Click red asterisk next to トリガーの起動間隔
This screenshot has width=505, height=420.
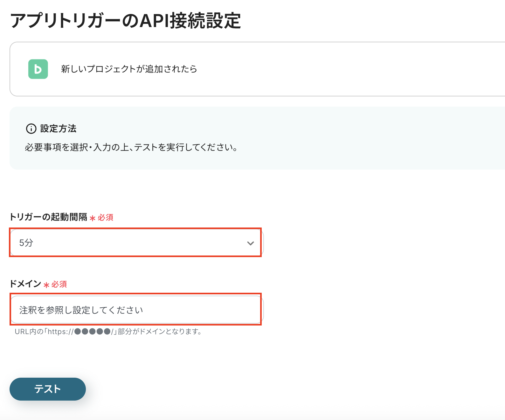(x=93, y=218)
